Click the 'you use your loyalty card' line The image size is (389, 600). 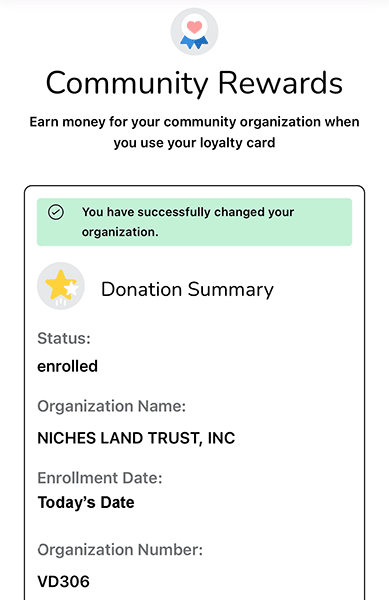pyautogui.click(x=194, y=143)
